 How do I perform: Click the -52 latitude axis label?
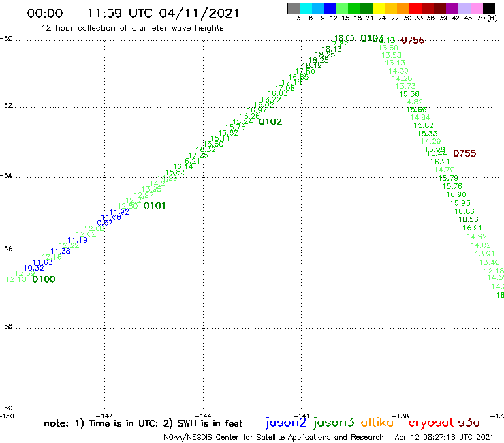point(6,106)
